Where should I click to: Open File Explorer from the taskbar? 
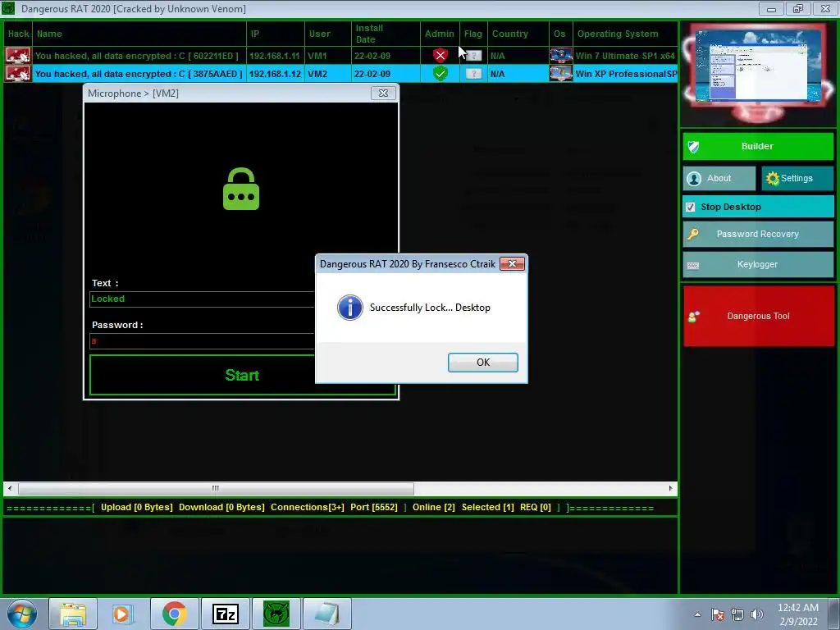click(73, 614)
